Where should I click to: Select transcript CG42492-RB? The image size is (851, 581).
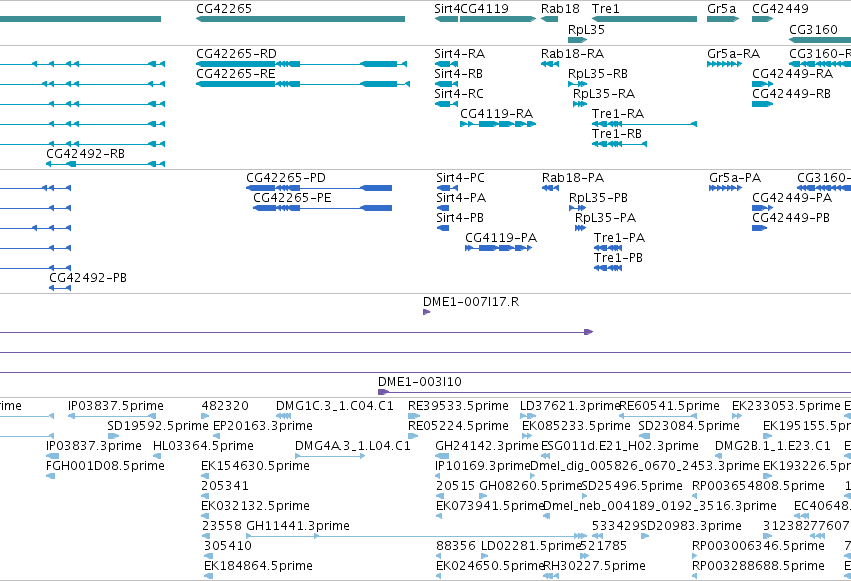[x=105, y=164]
